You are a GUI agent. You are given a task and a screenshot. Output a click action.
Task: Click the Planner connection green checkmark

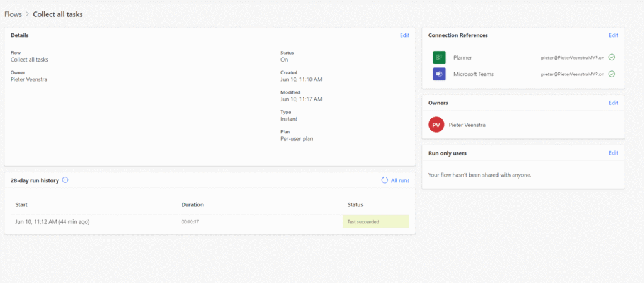[x=611, y=57]
